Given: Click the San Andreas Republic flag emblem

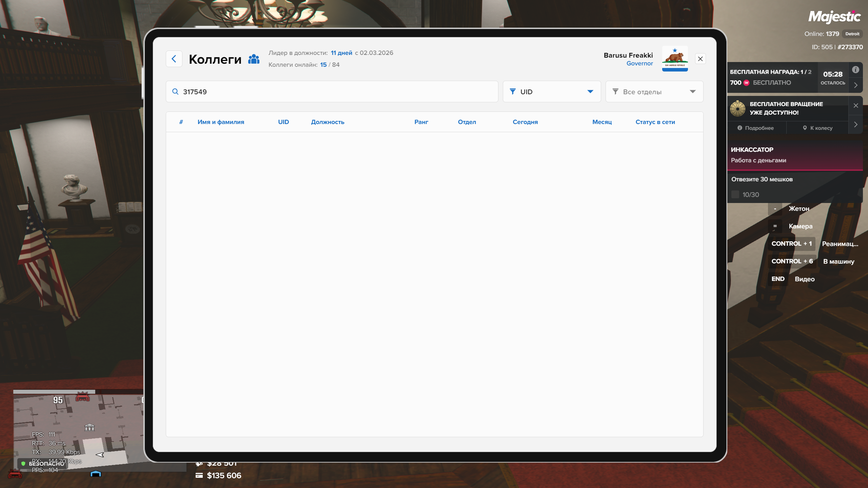Looking at the screenshot, I should click(675, 58).
